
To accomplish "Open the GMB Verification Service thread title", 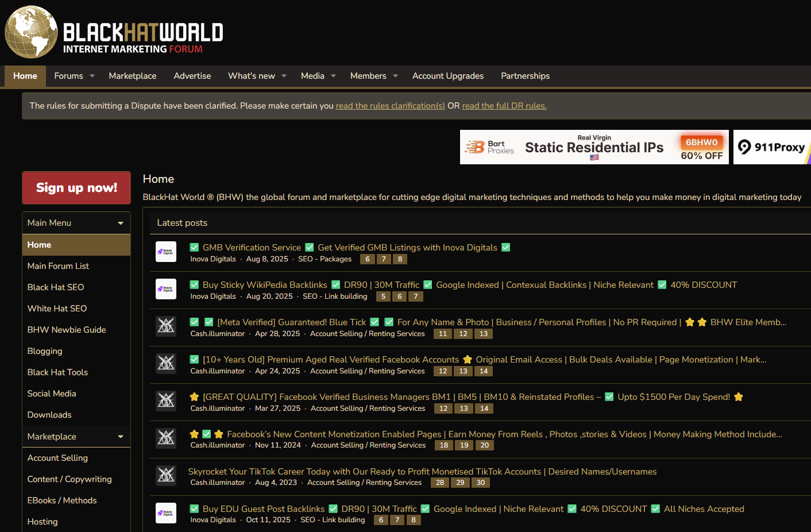I will click(350, 248).
